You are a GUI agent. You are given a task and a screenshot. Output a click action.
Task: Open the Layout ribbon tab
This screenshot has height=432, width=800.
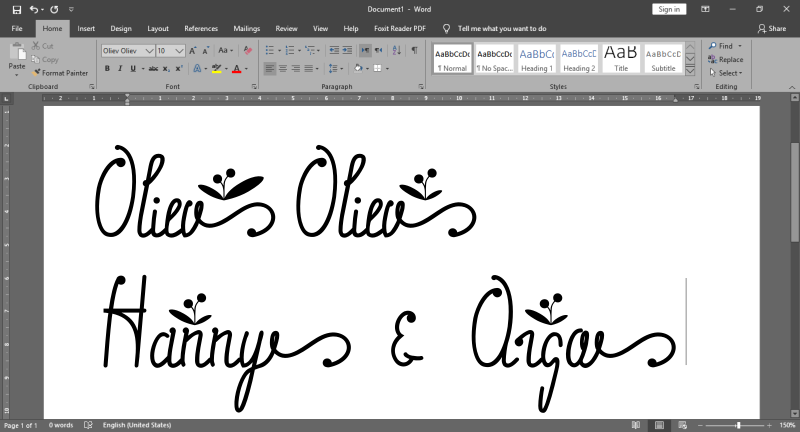(158, 29)
